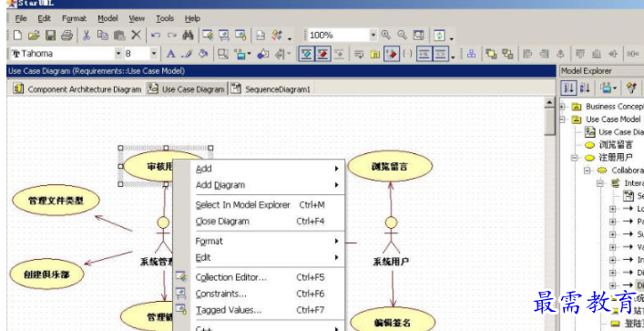This screenshot has width=644, height=331.
Task: Select the 管理文件类型 use case
Action: pos(56,201)
